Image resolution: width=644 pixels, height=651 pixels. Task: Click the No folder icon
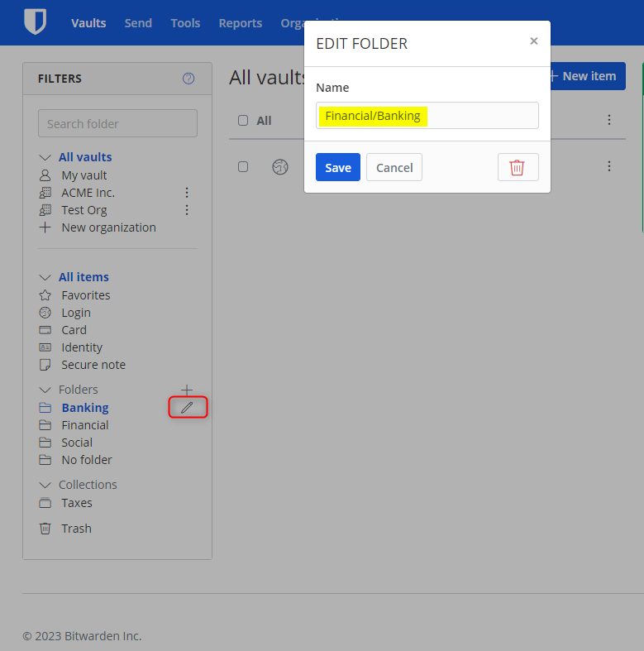[x=45, y=460]
